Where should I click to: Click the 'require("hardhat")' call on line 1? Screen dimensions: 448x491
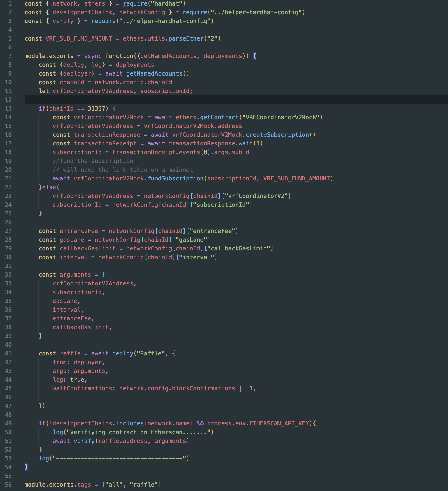154,3
